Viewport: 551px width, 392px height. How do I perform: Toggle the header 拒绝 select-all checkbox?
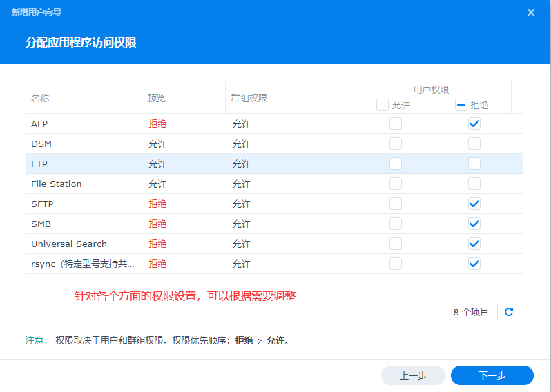461,106
